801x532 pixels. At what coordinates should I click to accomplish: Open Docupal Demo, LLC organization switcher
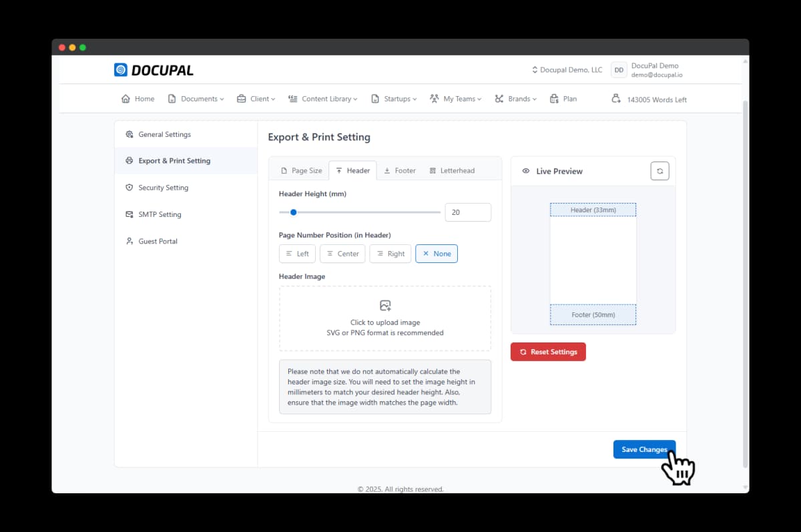point(567,70)
